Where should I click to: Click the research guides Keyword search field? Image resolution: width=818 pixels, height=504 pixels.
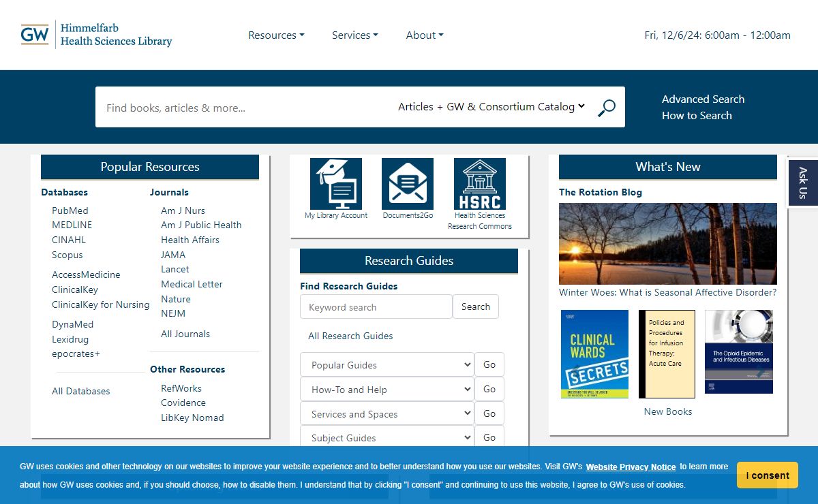pyautogui.click(x=376, y=307)
